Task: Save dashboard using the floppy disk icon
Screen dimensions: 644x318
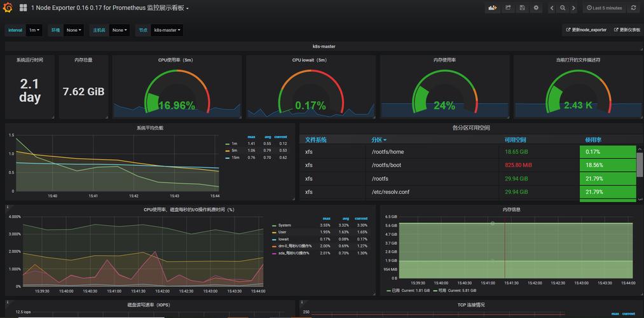Action: click(522, 8)
